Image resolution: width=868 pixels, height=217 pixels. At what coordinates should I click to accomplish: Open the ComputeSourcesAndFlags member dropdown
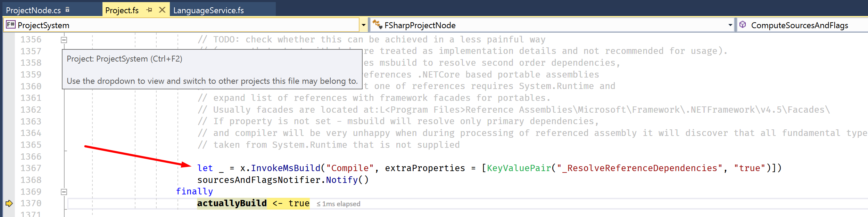point(802,25)
